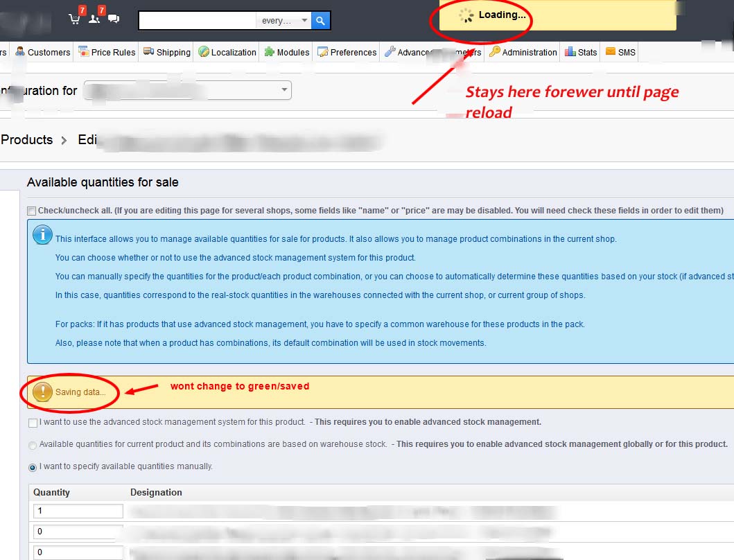Click the blue search magnifier button
The height and width of the screenshot is (560, 734).
[321, 21]
